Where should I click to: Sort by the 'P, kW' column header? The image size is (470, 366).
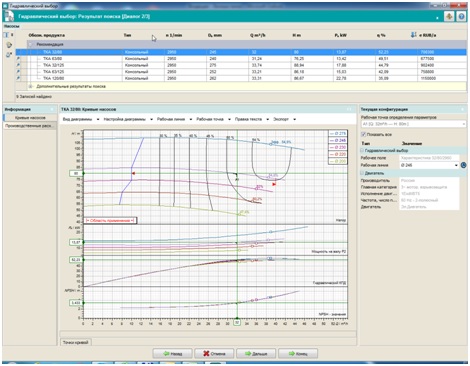coord(341,35)
